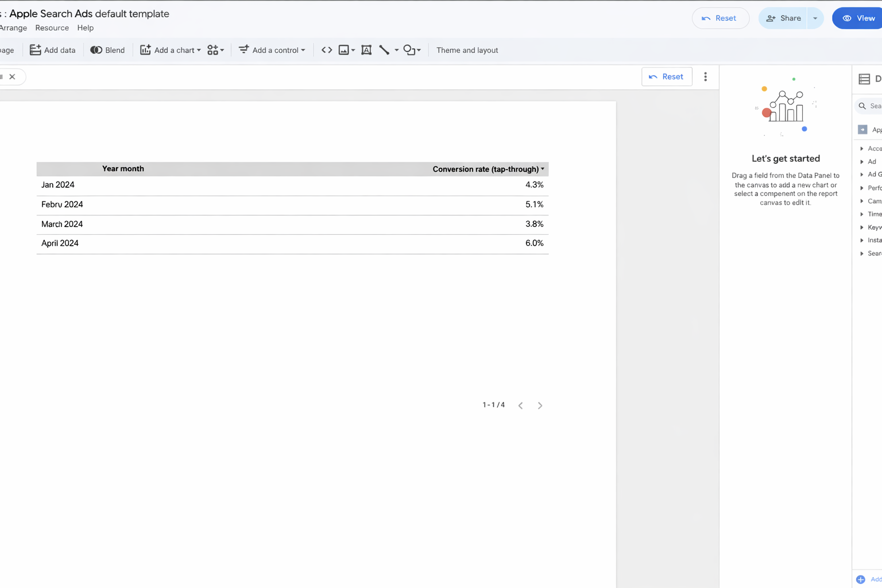Switch to View mode
The width and height of the screenshot is (882, 588).
point(858,18)
